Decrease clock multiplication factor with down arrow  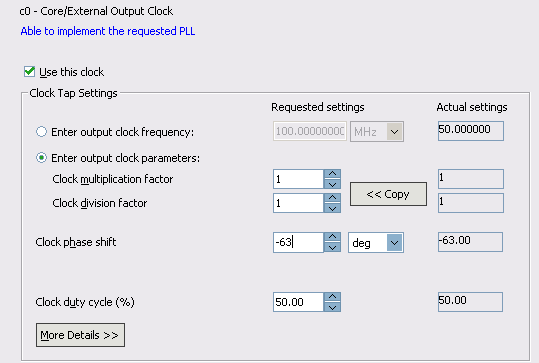click(332, 184)
